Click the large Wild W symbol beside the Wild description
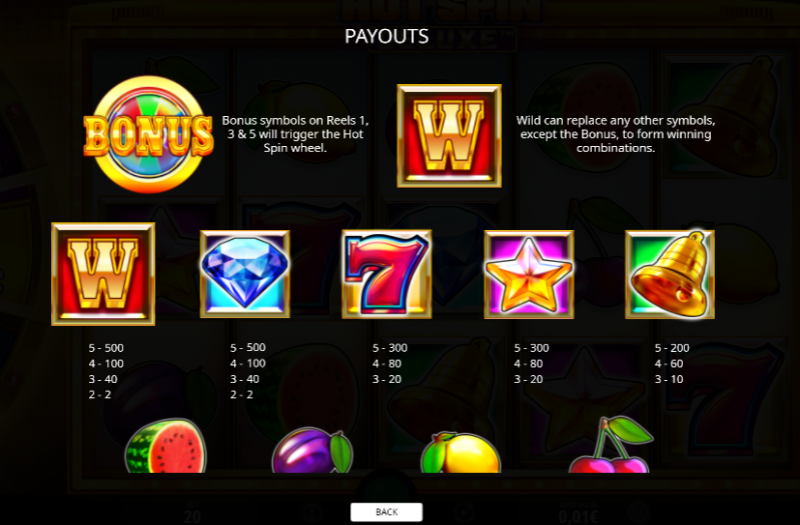 click(449, 136)
